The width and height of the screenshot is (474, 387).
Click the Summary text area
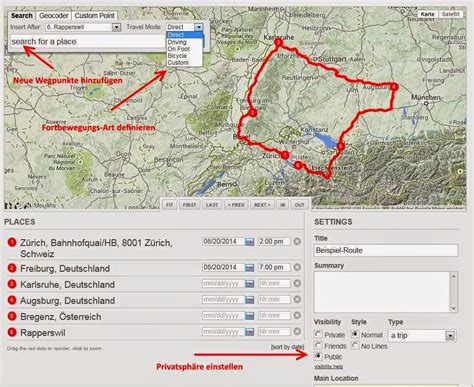(x=382, y=292)
